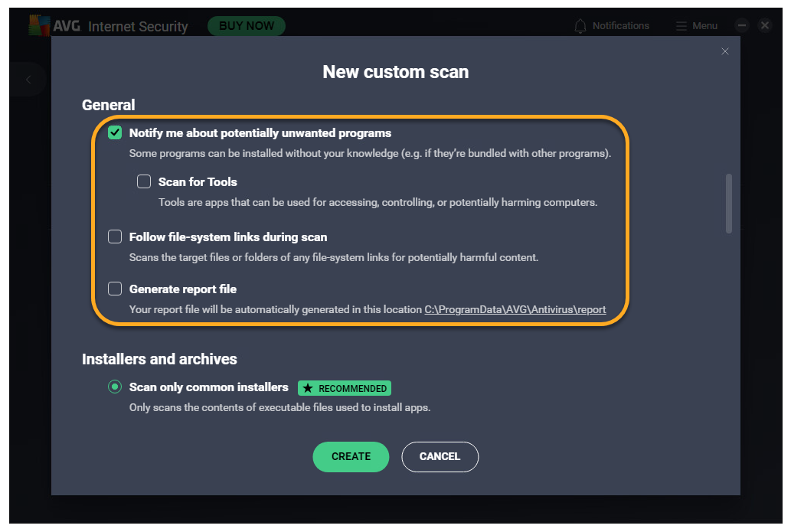Open the report folder path link
Viewport: 791px width, 532px height.
coord(515,310)
